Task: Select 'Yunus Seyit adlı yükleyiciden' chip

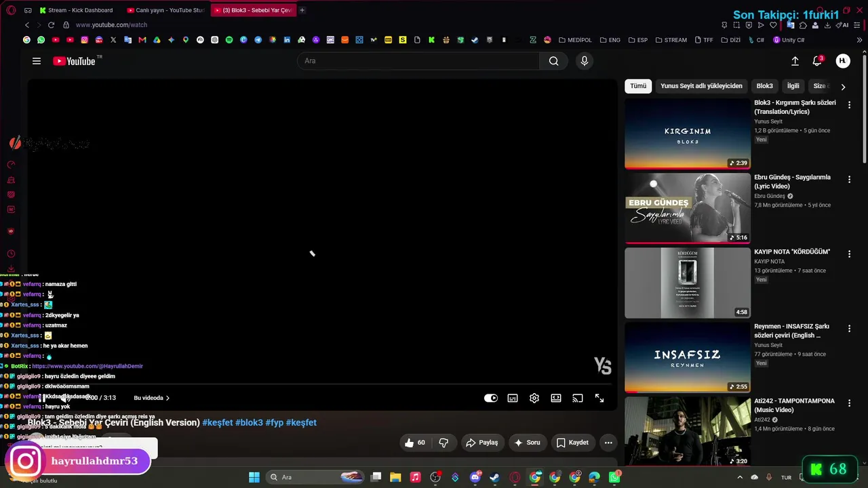Action: point(701,86)
